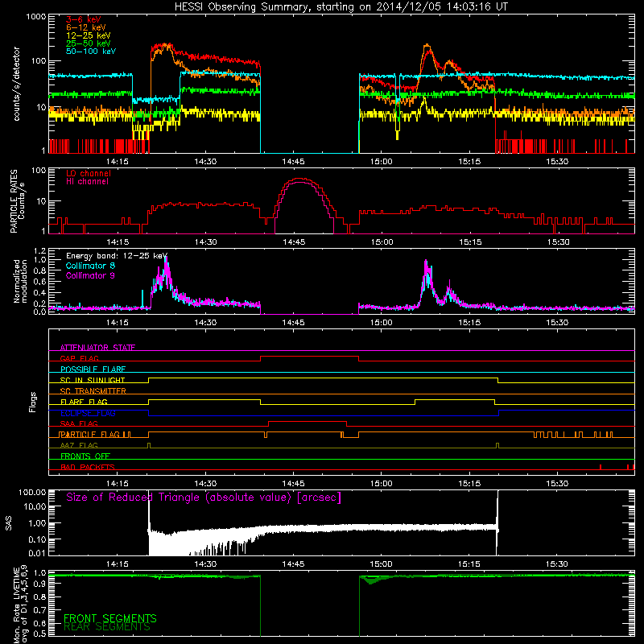Viewport: 644px width, 644px height.
Task: Select the 25-50 keV legend label
Action: point(89,43)
